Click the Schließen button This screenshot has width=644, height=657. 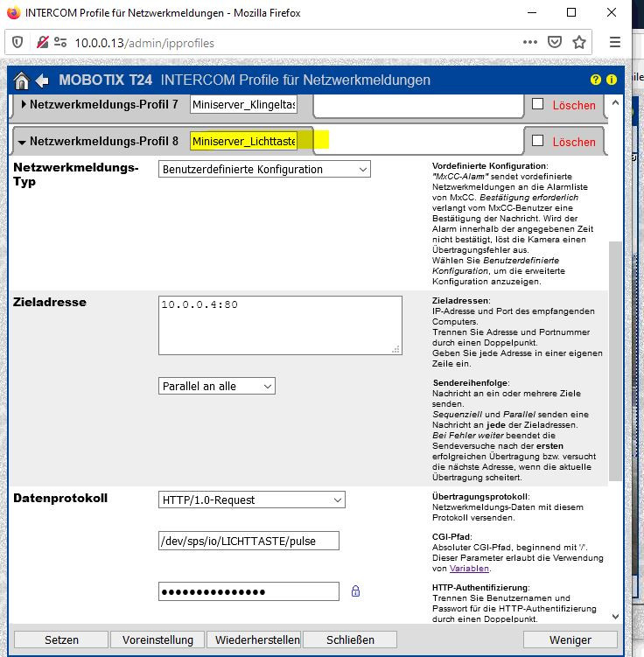click(x=350, y=640)
